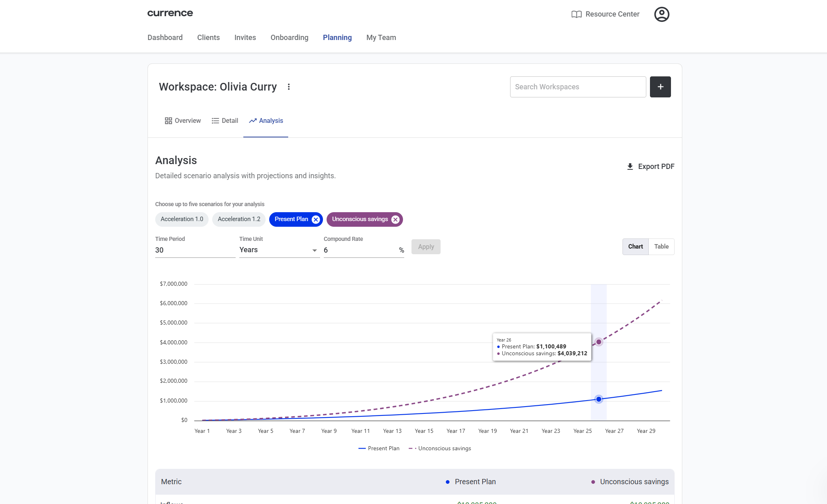
Task: Toggle the Acceleration 1.0 scenario chip
Action: 182,219
